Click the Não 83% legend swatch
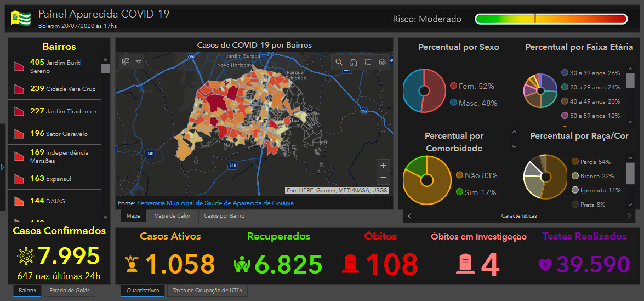 tap(460, 175)
